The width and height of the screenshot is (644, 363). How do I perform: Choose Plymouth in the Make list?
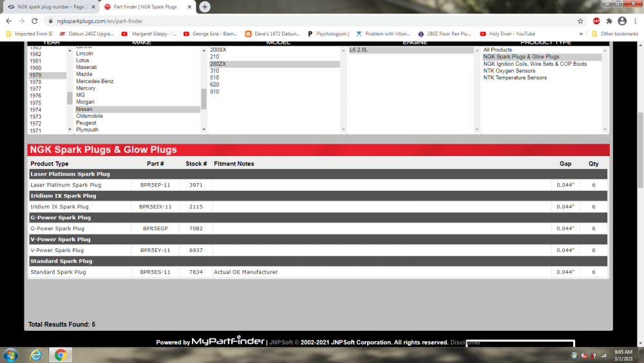tap(87, 130)
